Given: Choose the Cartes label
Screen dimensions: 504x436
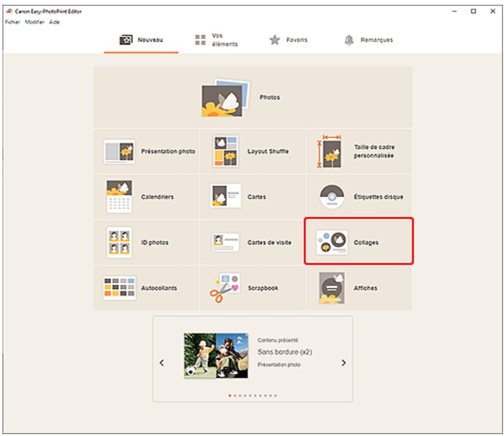Looking at the screenshot, I should point(256,197).
